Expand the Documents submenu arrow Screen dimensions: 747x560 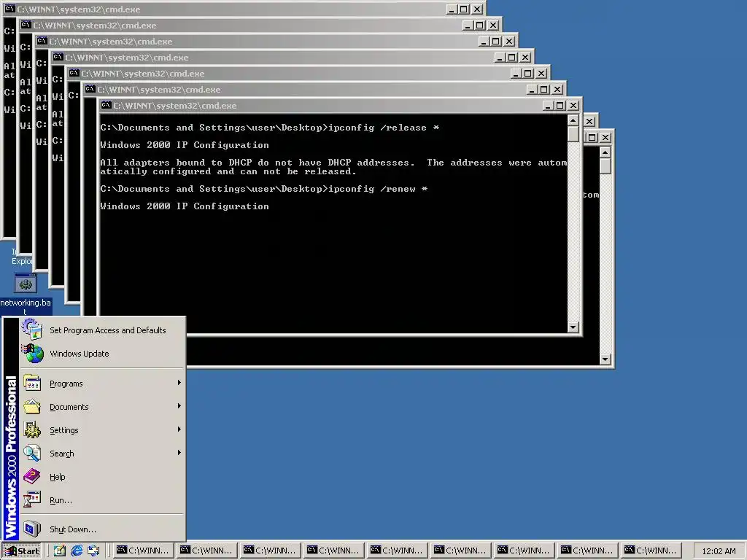click(x=179, y=406)
